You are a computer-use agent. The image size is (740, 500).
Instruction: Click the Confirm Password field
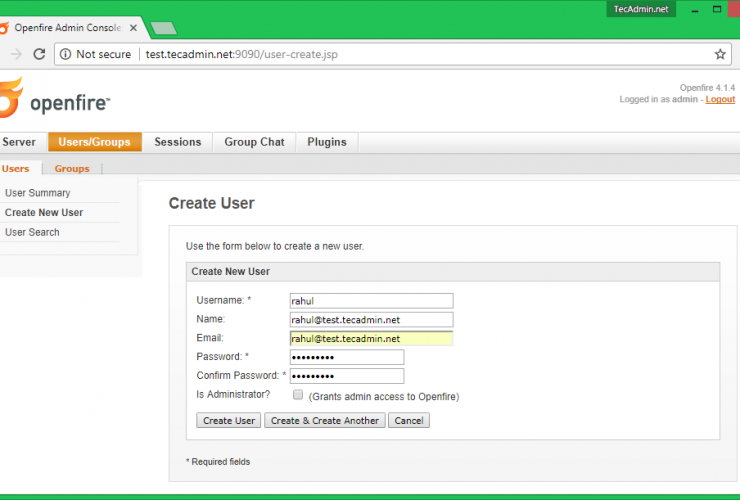(346, 376)
